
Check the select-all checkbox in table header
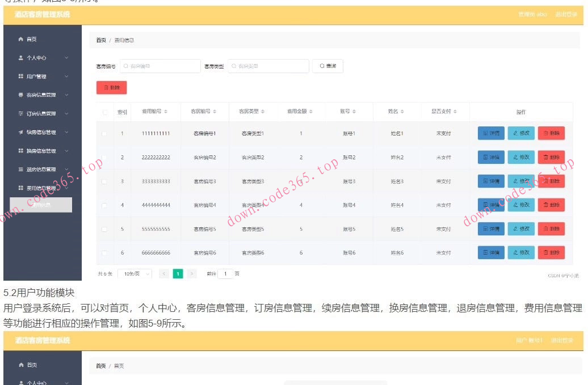coord(105,112)
